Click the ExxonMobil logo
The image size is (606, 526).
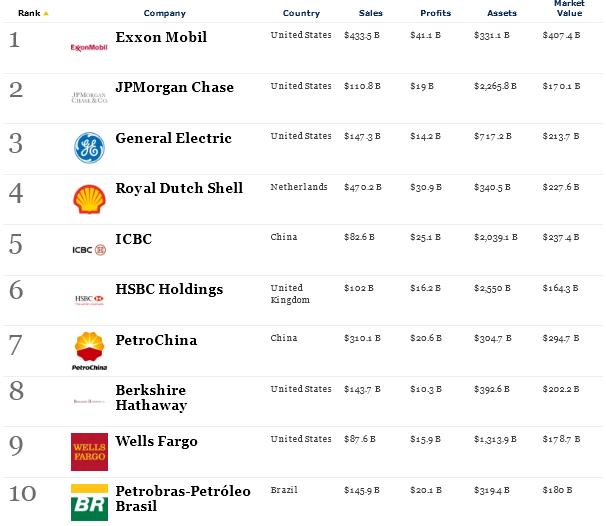pos(89,47)
